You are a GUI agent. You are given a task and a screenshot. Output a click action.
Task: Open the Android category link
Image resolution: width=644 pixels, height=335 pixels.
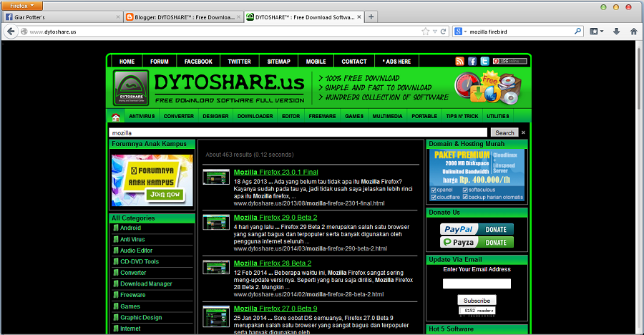[x=130, y=228]
